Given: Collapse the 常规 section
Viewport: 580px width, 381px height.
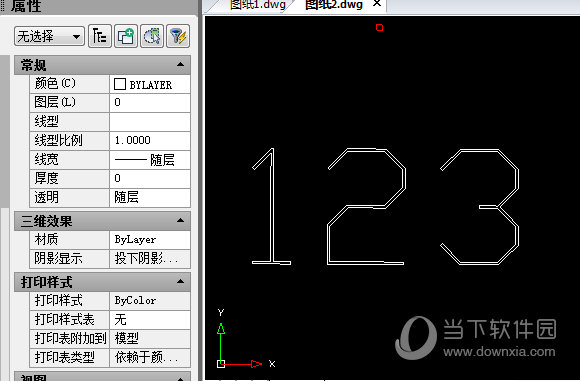Looking at the screenshot, I should point(180,64).
